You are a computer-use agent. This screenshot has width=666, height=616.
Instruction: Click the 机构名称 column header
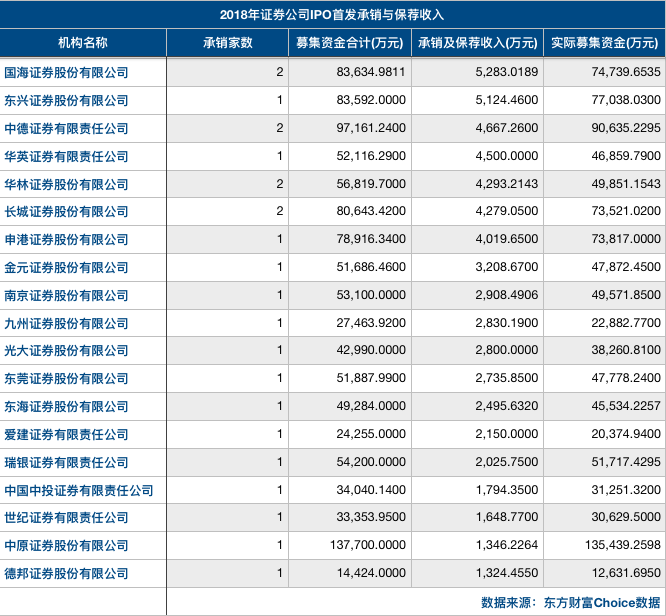click(x=83, y=42)
